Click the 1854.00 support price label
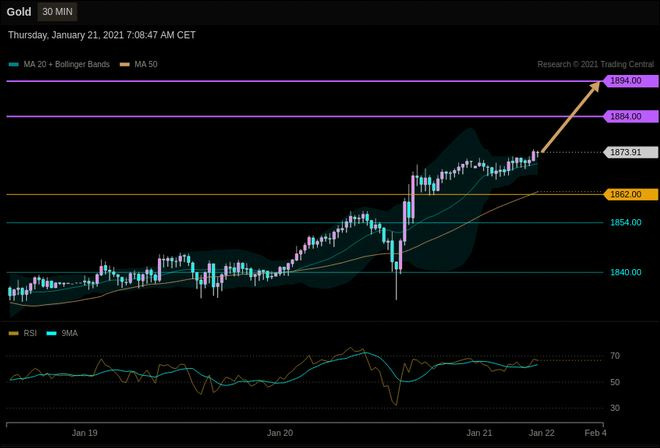 tap(626, 222)
